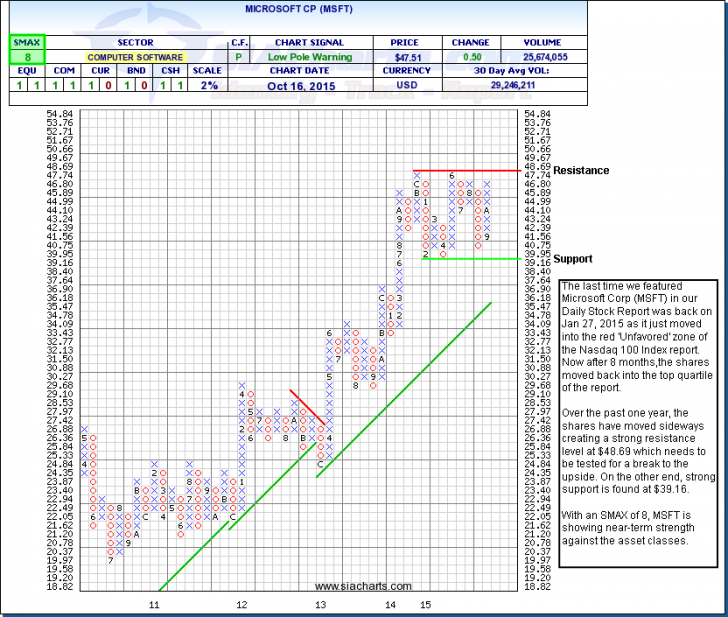Screen dimensions: 728x617
Task: Click the MICROSOFT CP (MSFT) title
Action: [364, 9]
